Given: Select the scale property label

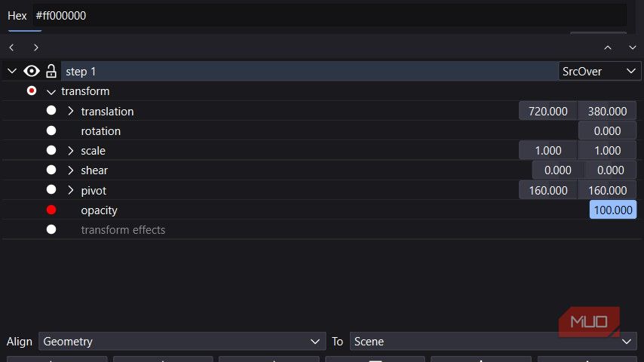Looking at the screenshot, I should (x=94, y=150).
